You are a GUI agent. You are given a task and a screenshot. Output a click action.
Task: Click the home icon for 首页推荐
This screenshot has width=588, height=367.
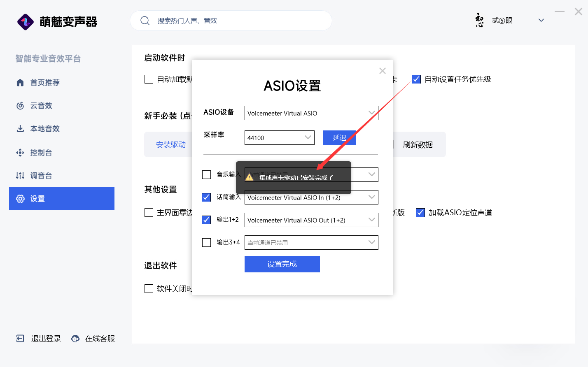(x=20, y=83)
